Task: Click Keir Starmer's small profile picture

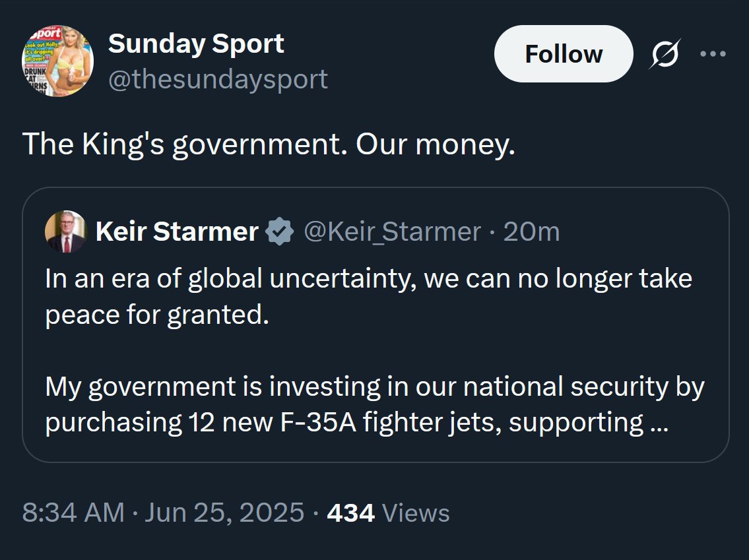Action: 65,232
